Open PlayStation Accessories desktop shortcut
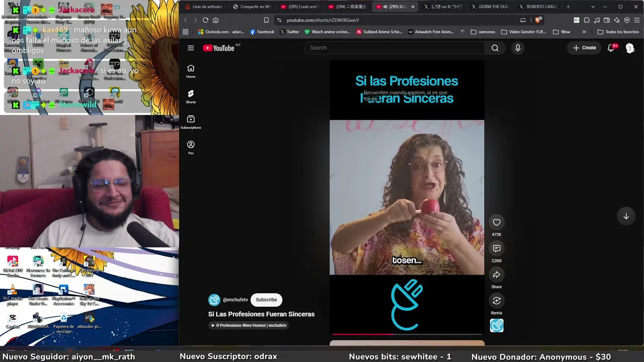This screenshot has height=362, width=644. click(63, 295)
